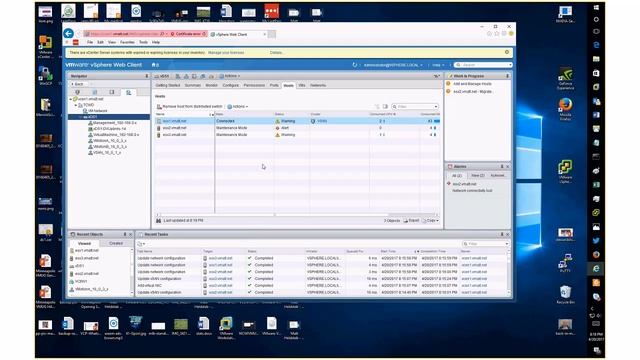
Task: Switch to the New (2) alarms tab
Action: tap(478, 176)
